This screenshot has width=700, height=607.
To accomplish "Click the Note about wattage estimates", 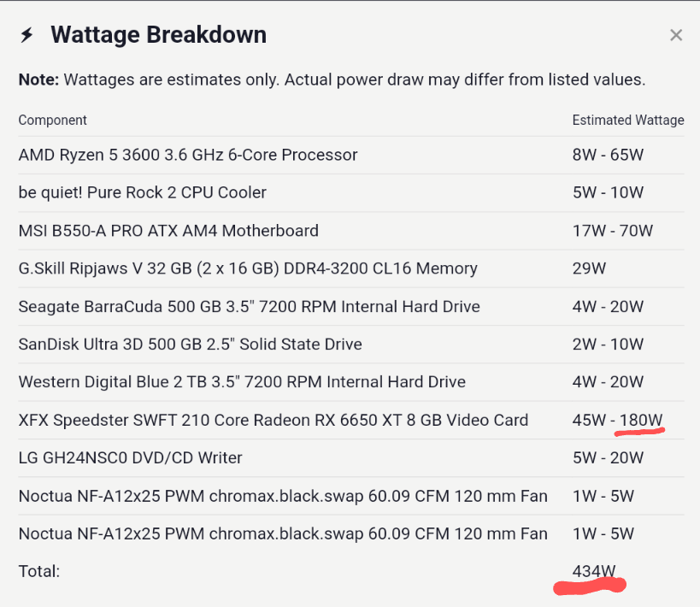I will [x=332, y=80].
